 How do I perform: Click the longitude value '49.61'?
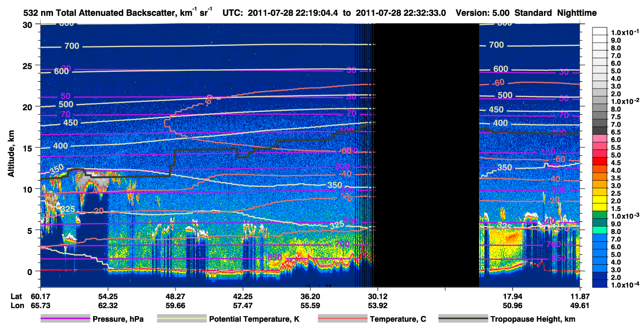point(580,305)
